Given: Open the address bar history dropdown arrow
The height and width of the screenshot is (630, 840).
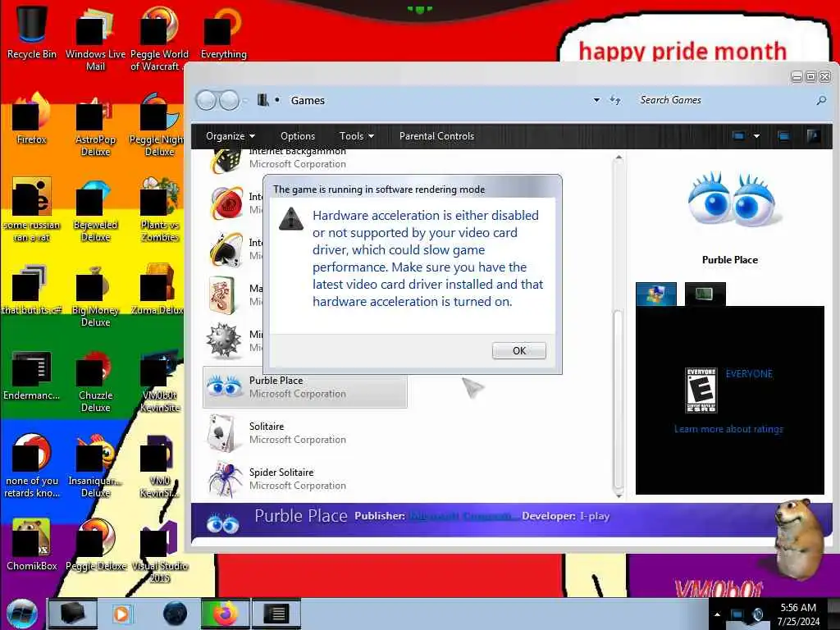Looking at the screenshot, I should click(x=596, y=100).
